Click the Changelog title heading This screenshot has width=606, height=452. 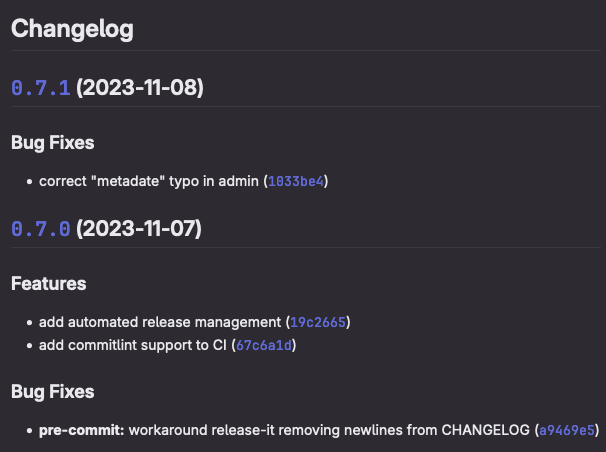72,29
